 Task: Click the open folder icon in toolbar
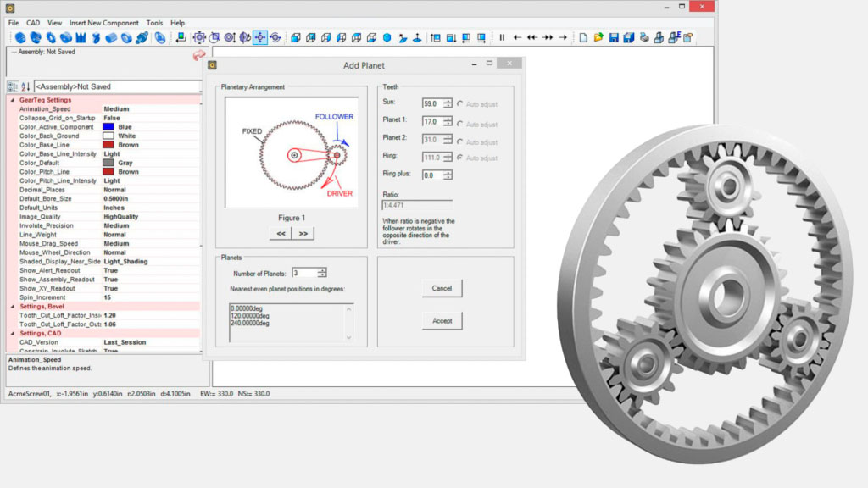[x=598, y=37]
